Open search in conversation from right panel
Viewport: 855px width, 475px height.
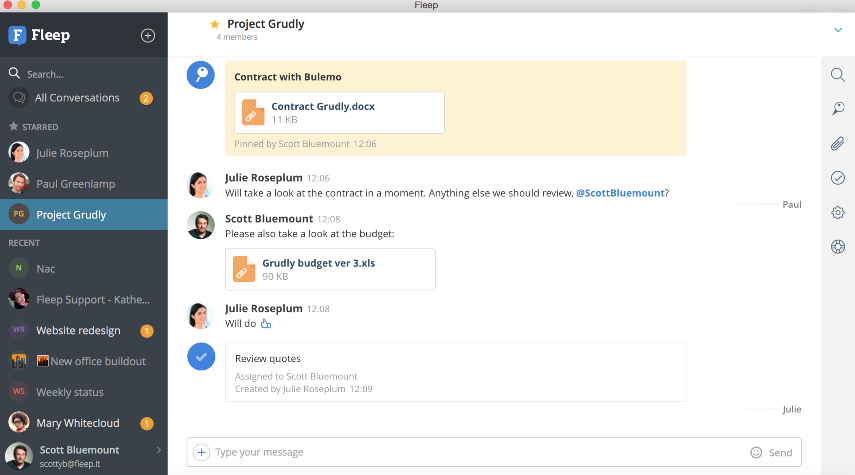coord(838,75)
